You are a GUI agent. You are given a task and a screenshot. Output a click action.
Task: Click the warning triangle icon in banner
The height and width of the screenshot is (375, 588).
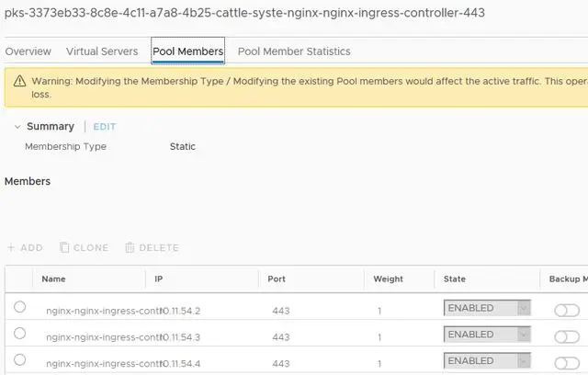coord(19,81)
